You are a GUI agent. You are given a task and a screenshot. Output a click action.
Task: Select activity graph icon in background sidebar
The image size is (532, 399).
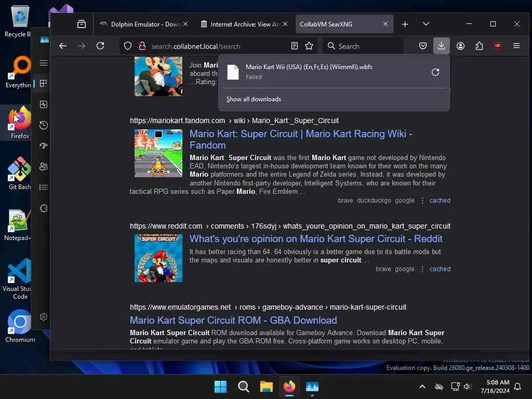click(44, 104)
